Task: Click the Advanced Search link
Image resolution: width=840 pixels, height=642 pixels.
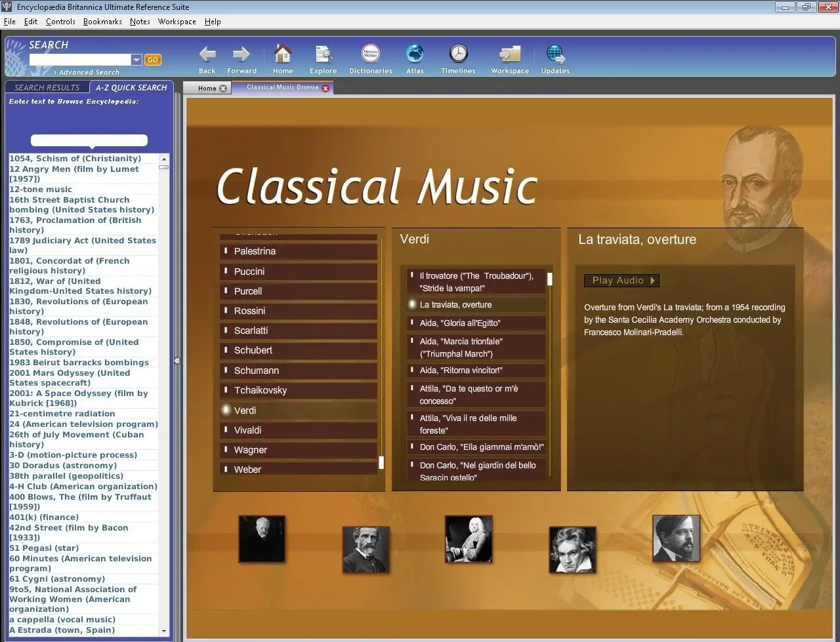Action: [89, 72]
